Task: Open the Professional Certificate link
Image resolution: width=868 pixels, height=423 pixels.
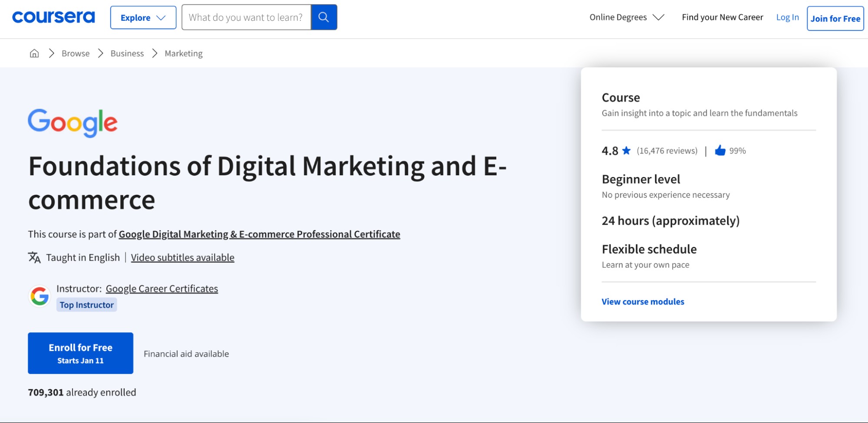Action: click(x=259, y=234)
